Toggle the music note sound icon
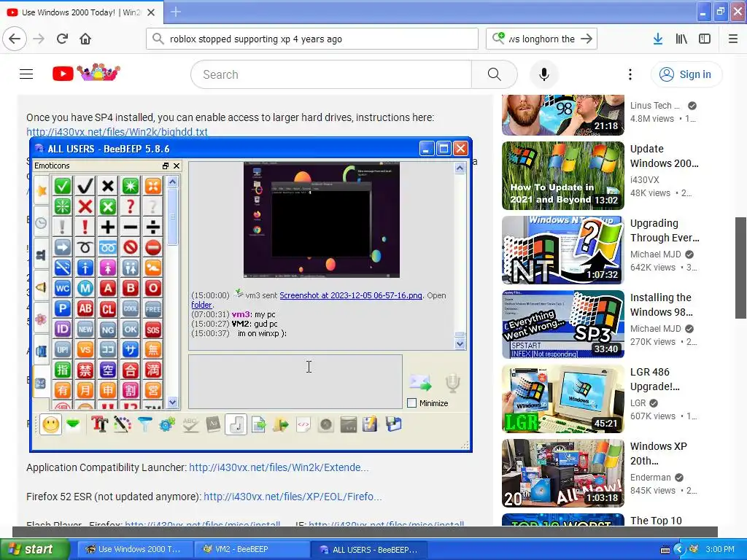The height and width of the screenshot is (560, 747). click(236, 424)
